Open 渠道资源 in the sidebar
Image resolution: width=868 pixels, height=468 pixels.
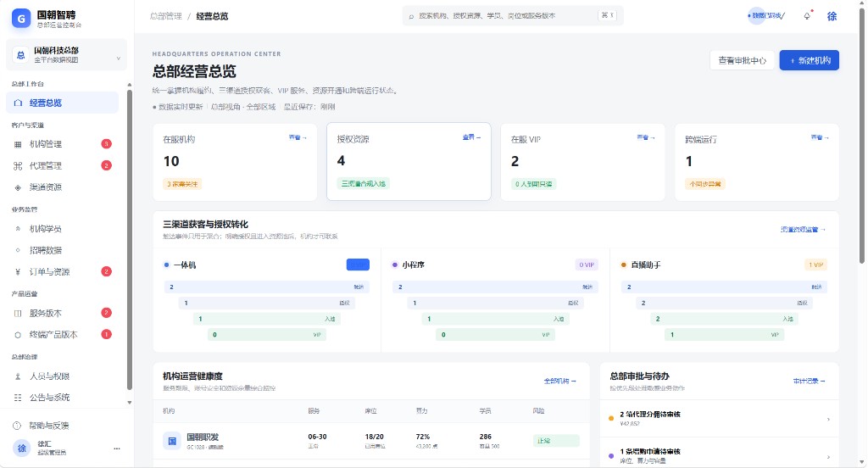click(x=63, y=187)
